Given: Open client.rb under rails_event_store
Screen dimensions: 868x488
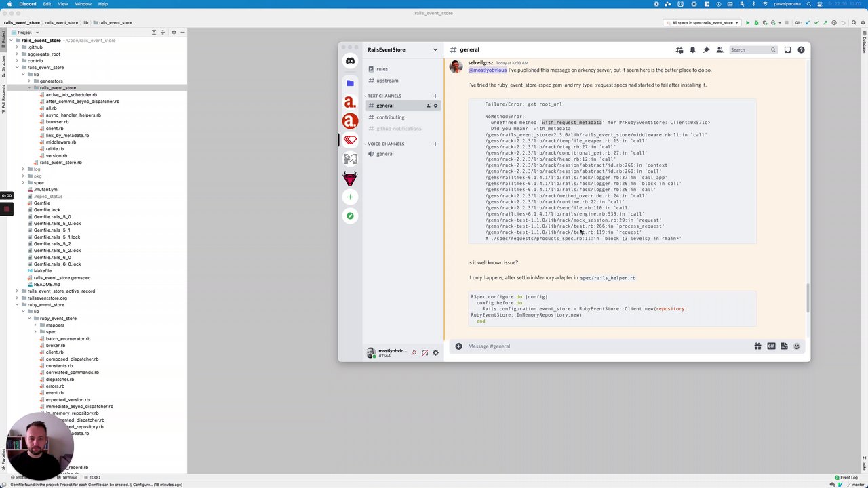Looking at the screenshot, I should click(x=54, y=129).
